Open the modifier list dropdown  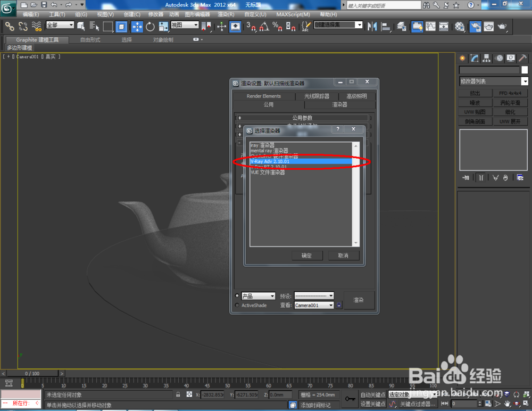coord(525,81)
